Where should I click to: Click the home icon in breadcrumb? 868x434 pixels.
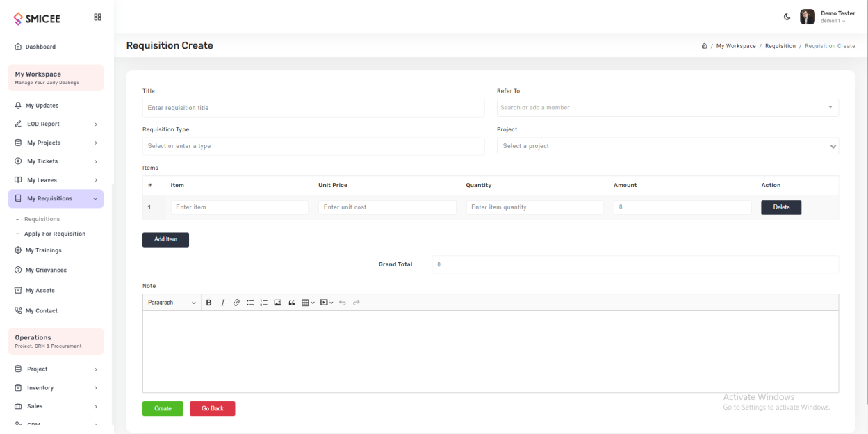coord(705,46)
